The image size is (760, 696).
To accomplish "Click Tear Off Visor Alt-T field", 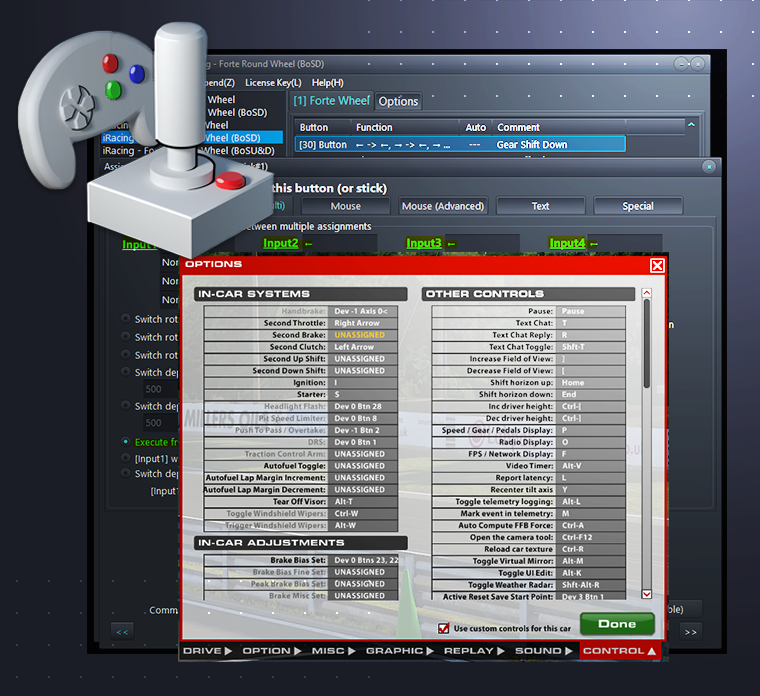I will click(x=363, y=502).
